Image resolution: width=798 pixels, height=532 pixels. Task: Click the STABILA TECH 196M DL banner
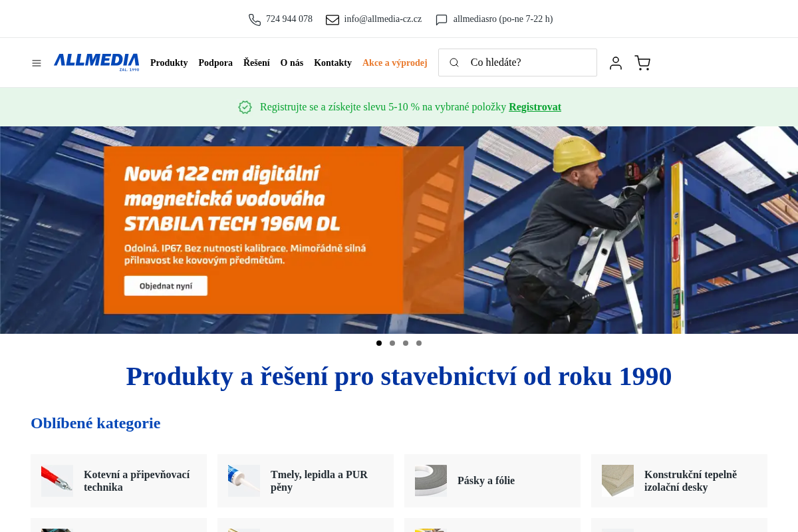pos(399,230)
